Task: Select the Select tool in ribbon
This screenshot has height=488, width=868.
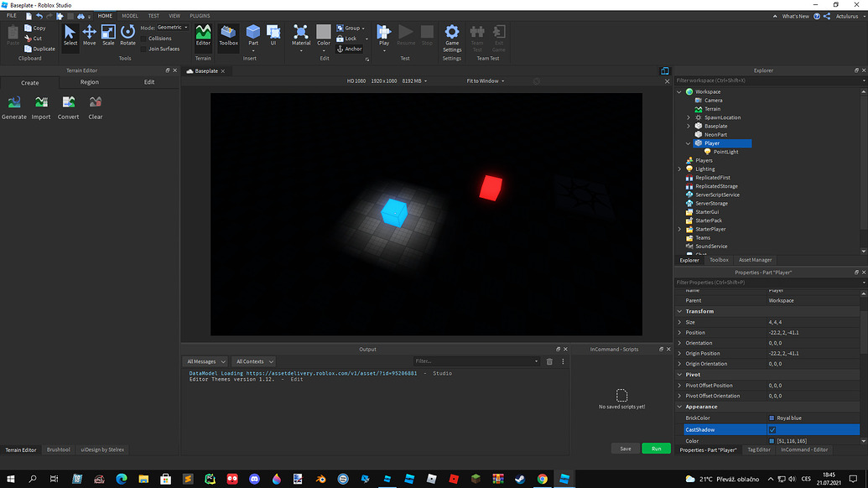Action: point(70,35)
